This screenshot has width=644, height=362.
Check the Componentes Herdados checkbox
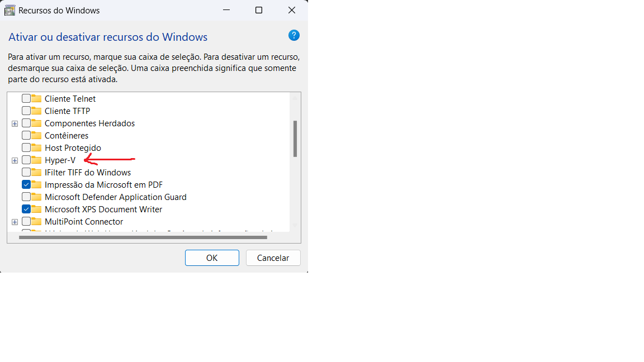pos(26,123)
